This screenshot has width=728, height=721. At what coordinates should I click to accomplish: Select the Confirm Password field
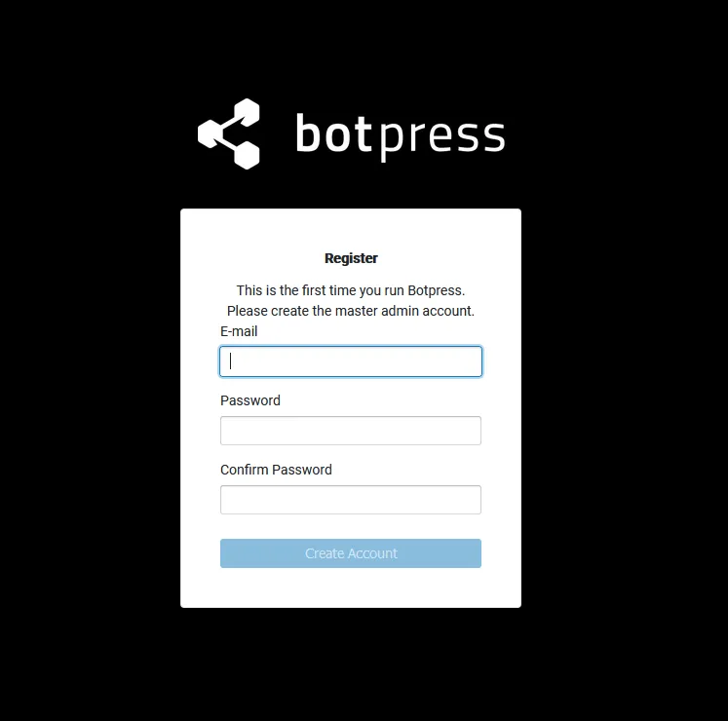tap(351, 500)
